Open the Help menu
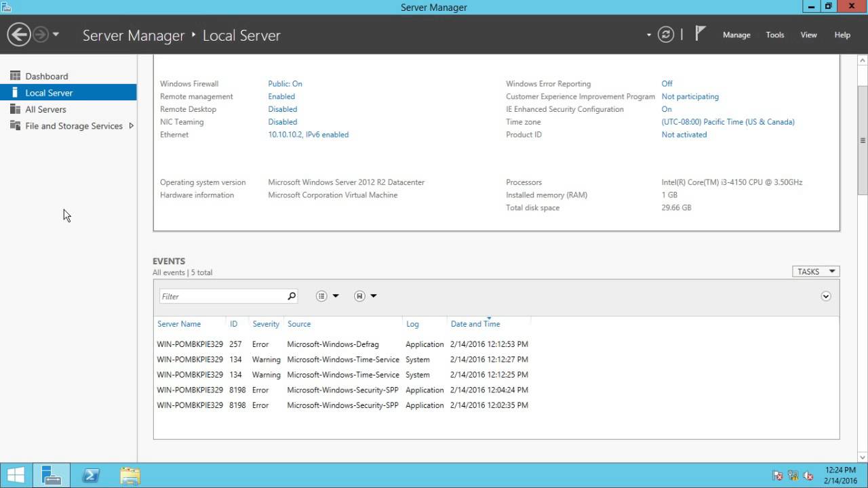The image size is (868, 488). 842,35
